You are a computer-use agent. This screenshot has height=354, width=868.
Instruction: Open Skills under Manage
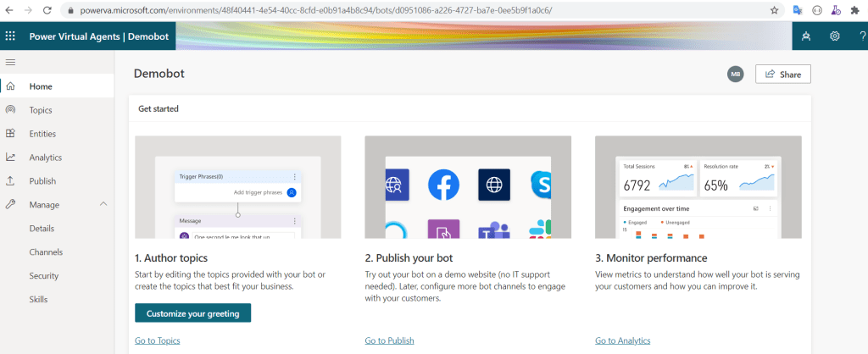[x=38, y=300]
